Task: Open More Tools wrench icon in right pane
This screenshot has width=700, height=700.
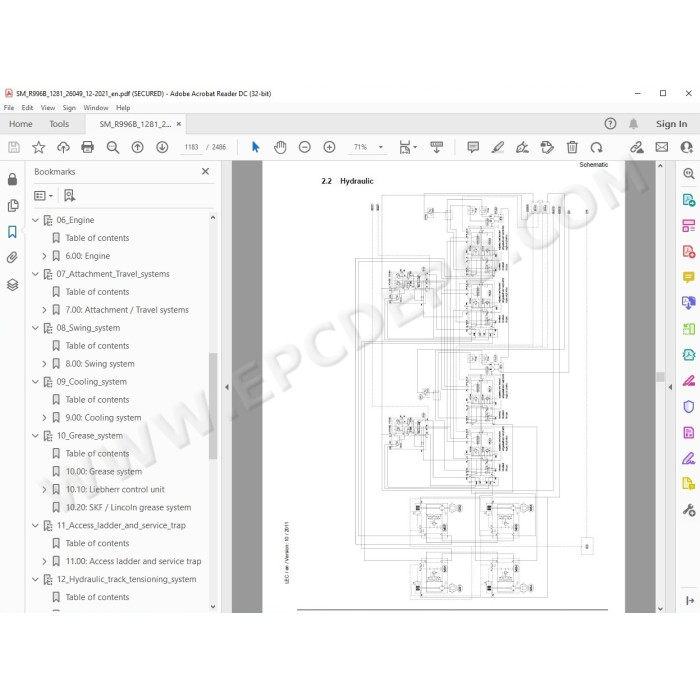Action: [688, 509]
